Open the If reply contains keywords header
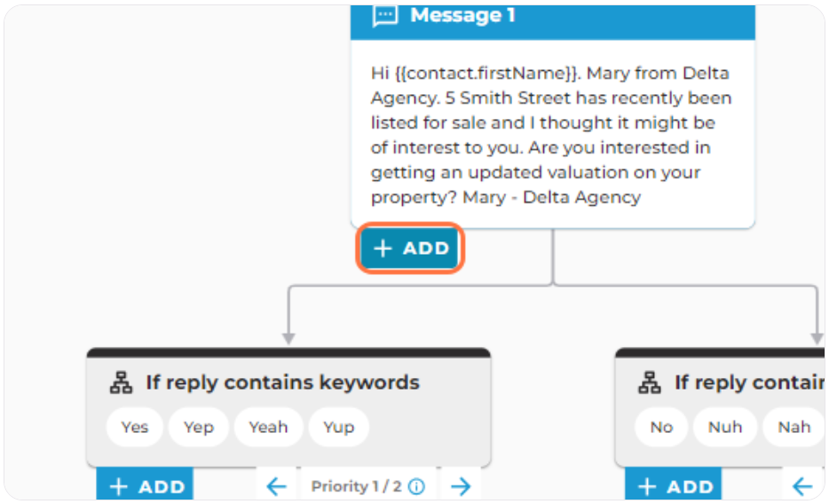Screen dimensions: 829x504 click(282, 382)
